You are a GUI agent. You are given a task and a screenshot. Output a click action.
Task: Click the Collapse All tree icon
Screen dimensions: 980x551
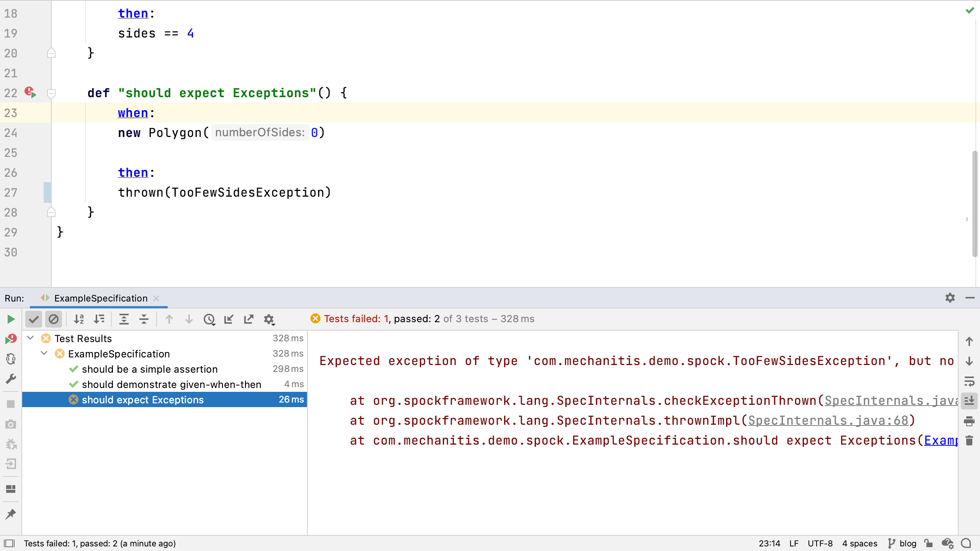144,319
